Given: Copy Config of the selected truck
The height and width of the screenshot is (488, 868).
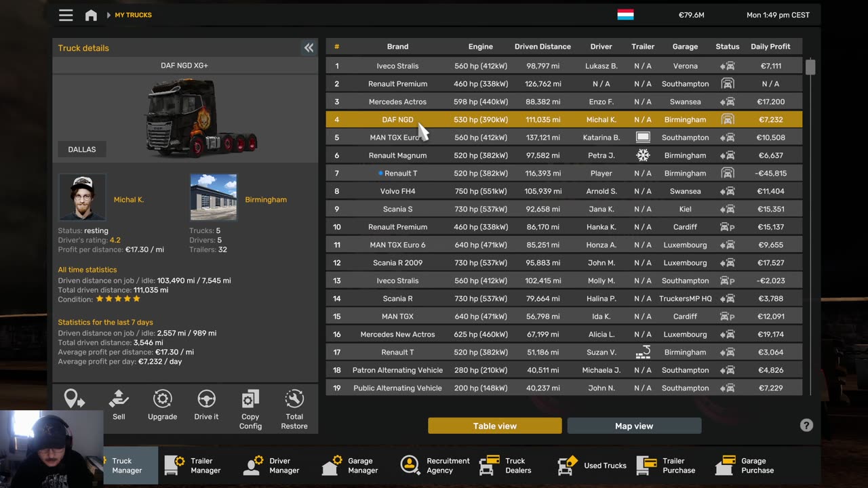Looking at the screenshot, I should (250, 409).
